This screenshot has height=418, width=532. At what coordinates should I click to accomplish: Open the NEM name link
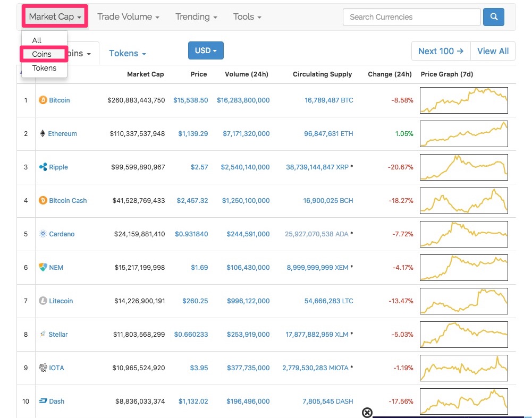pos(56,268)
